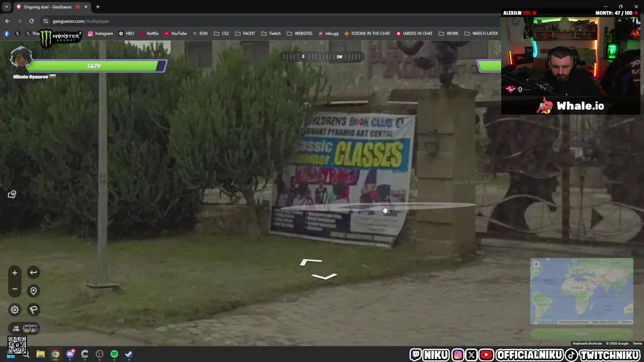Expand the WEBSITES bookmarks folder
644x362 pixels.
pos(299,33)
